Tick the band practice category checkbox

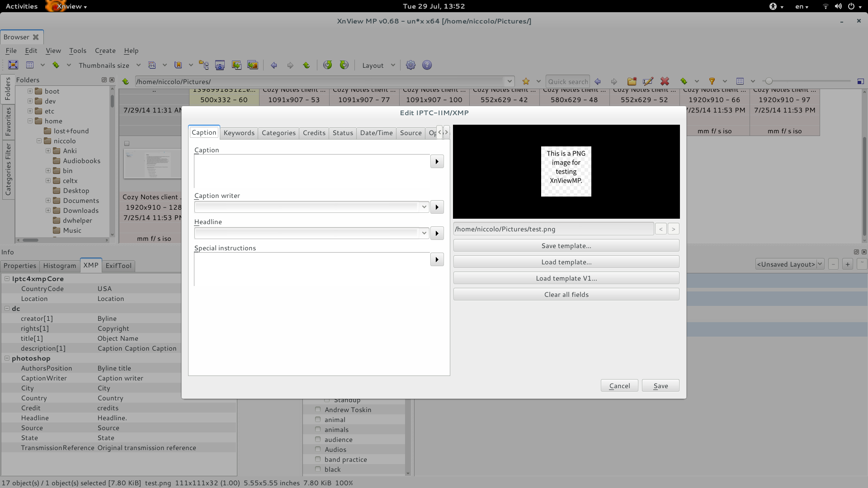(x=318, y=459)
